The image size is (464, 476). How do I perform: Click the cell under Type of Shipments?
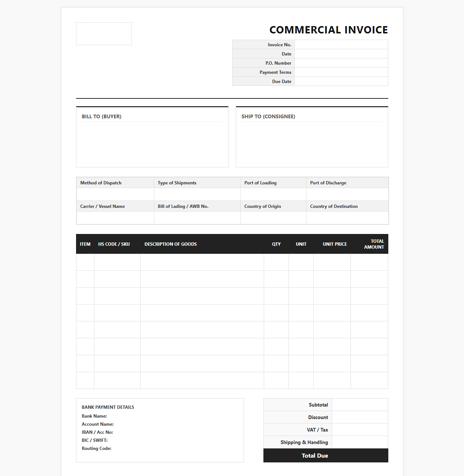coord(197,194)
